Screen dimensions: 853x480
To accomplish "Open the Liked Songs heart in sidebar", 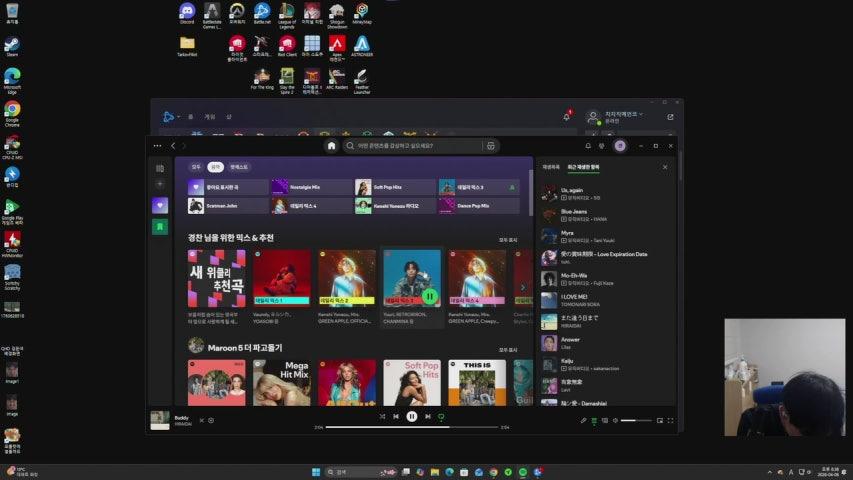I will pos(160,205).
